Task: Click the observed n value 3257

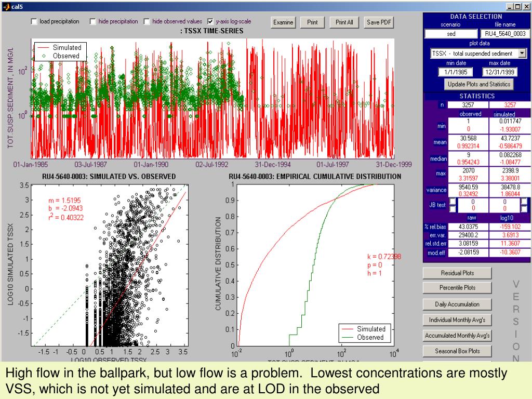Action: coord(468,105)
